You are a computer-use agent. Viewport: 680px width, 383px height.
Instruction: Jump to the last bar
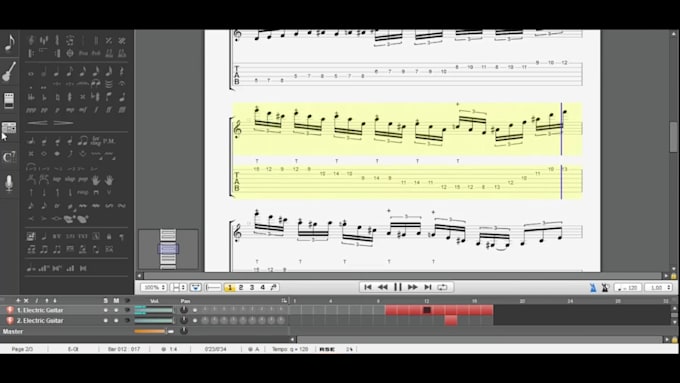(x=428, y=287)
